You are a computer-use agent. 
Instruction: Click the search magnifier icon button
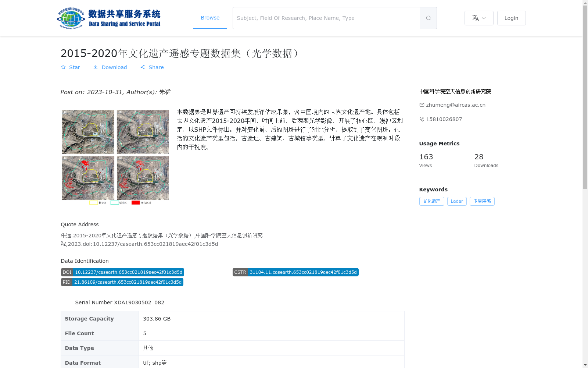(428, 18)
